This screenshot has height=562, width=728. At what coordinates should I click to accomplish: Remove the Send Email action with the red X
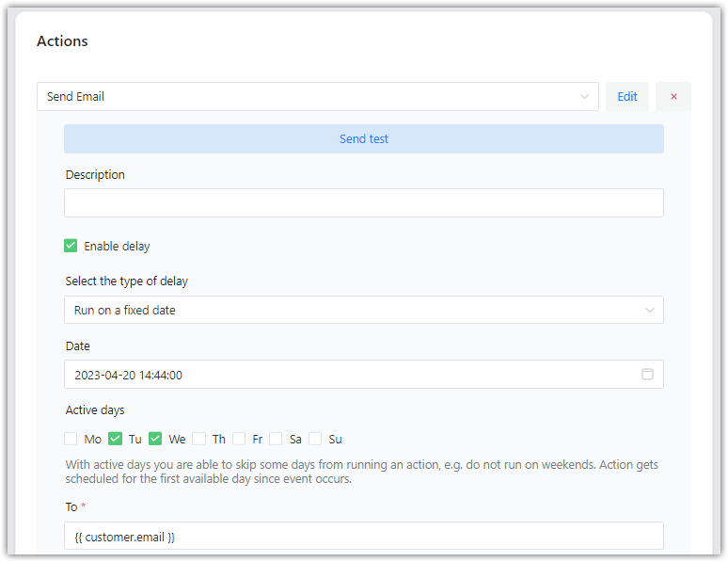coord(673,97)
